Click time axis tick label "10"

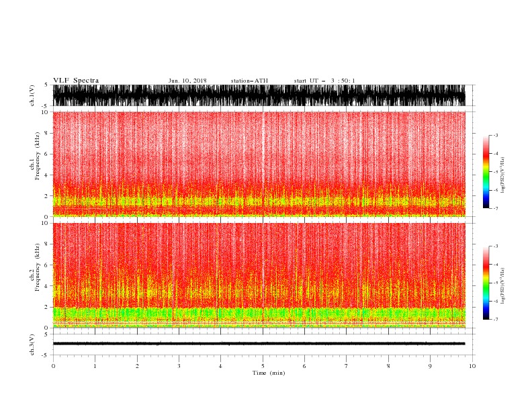[472, 366]
